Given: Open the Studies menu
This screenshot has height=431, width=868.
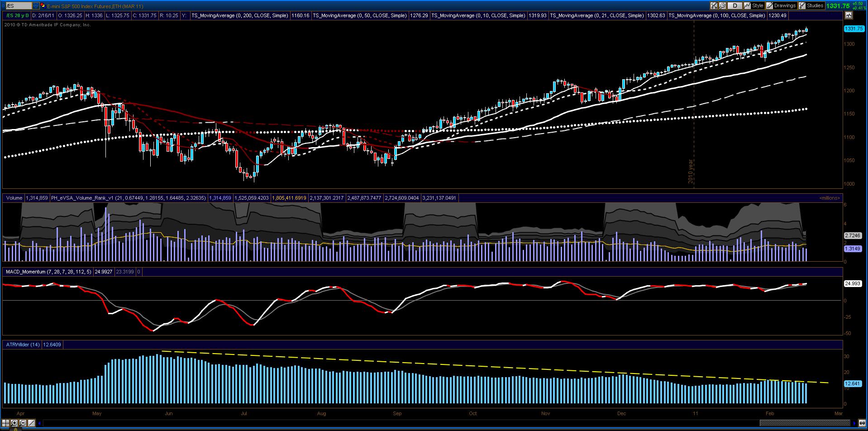Looking at the screenshot, I should 811,6.
